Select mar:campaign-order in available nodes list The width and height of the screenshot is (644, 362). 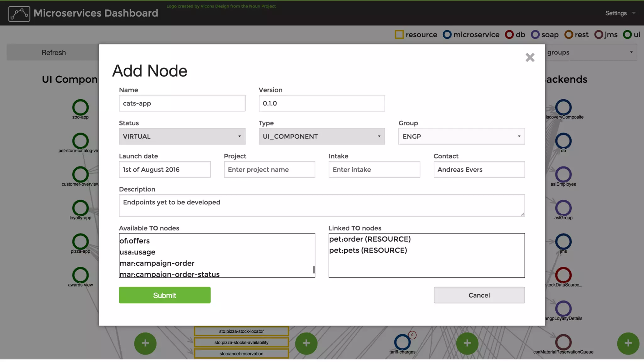(157, 263)
